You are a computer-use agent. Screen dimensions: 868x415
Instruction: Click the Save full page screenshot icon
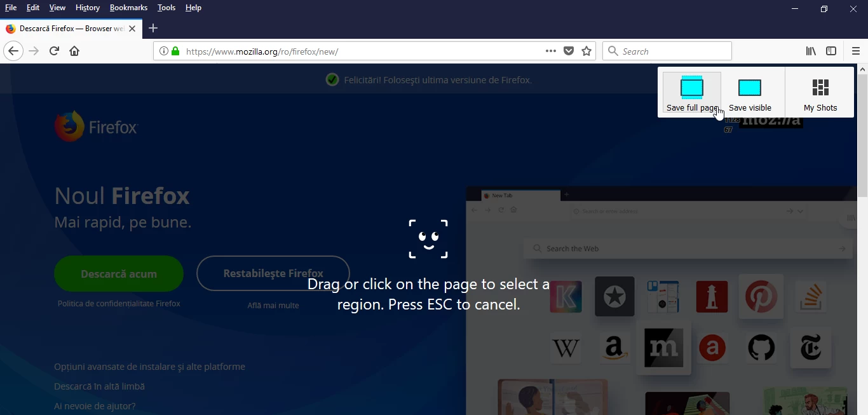click(x=692, y=88)
